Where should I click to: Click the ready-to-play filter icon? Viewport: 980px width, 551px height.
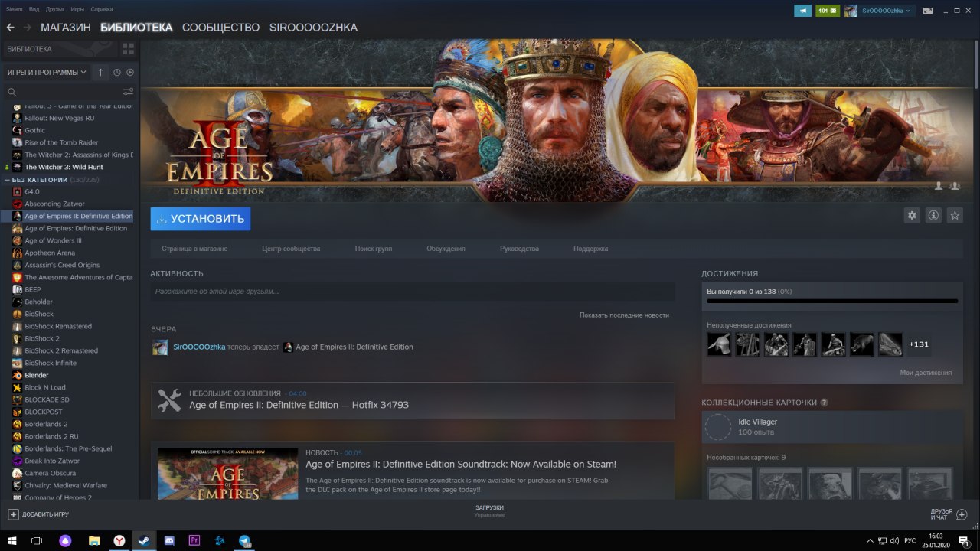[x=130, y=72]
